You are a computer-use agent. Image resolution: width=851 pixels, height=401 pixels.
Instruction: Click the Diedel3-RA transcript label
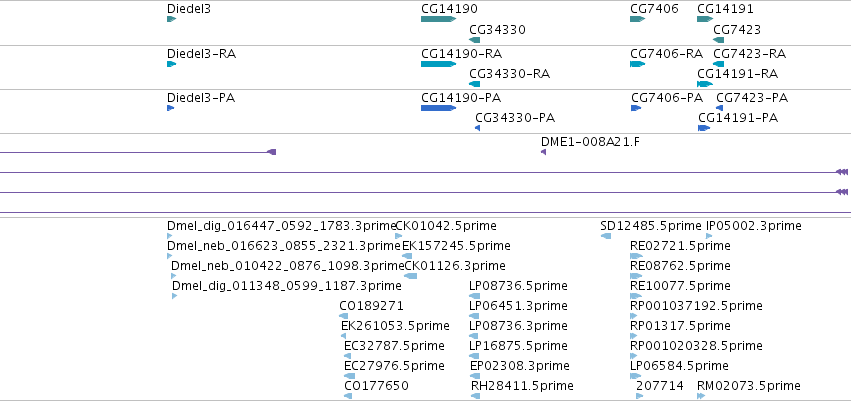(201, 54)
